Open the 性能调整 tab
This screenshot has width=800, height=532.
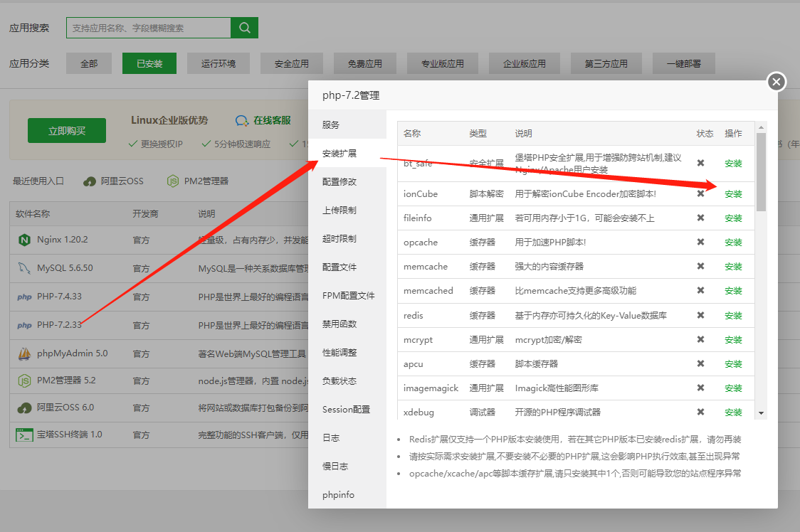tap(347, 353)
